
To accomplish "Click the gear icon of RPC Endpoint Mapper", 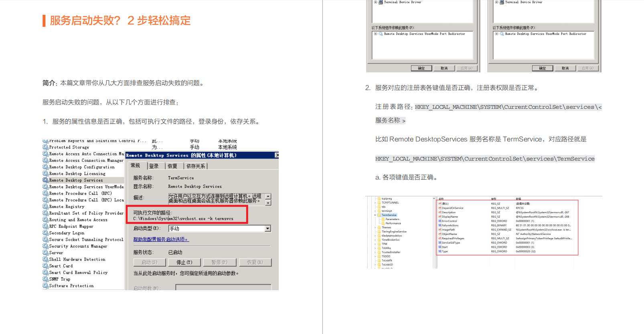I will [x=46, y=226].
